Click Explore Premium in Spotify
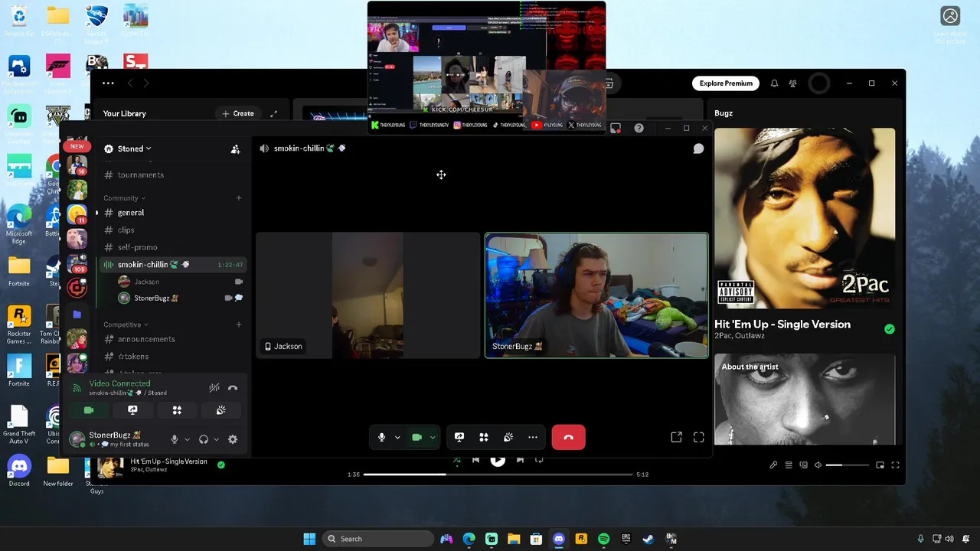980x551 pixels. 726,83
